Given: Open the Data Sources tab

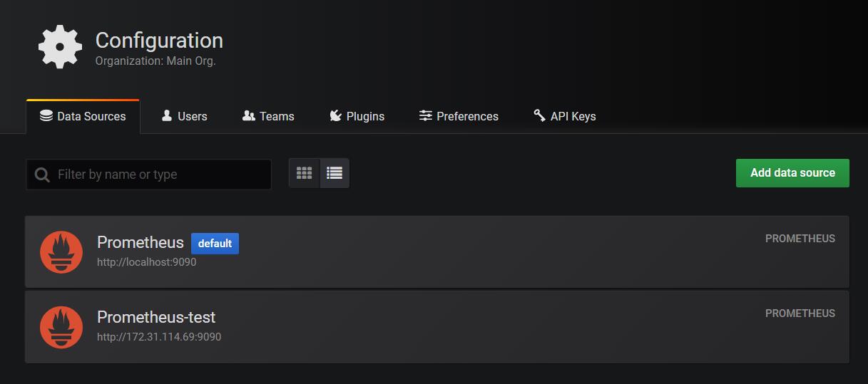Looking at the screenshot, I should pyautogui.click(x=83, y=116).
